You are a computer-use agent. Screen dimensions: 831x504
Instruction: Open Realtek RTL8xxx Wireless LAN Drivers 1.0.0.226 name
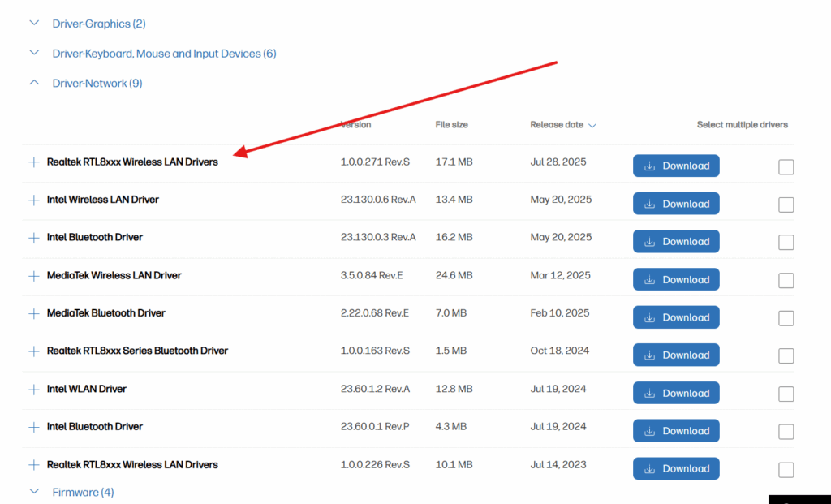click(132, 465)
